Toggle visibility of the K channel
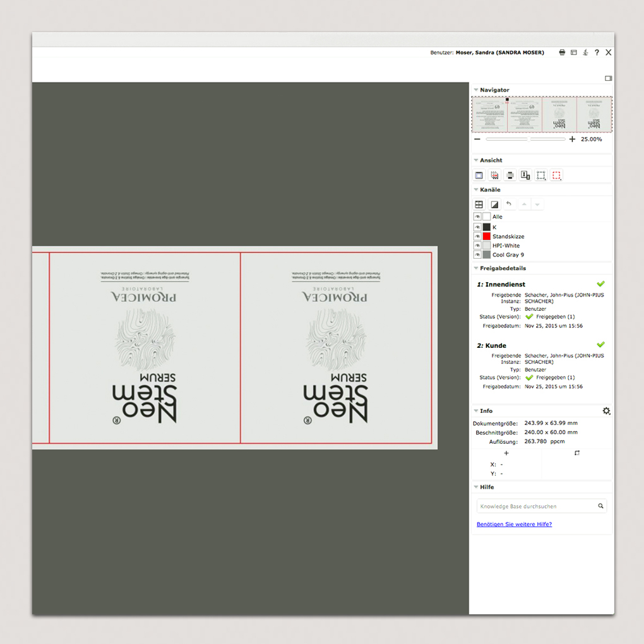The width and height of the screenshot is (644, 644). tap(477, 227)
